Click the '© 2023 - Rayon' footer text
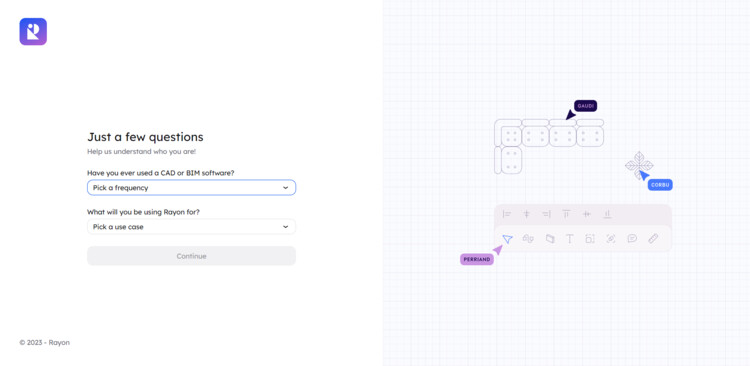 [44, 343]
